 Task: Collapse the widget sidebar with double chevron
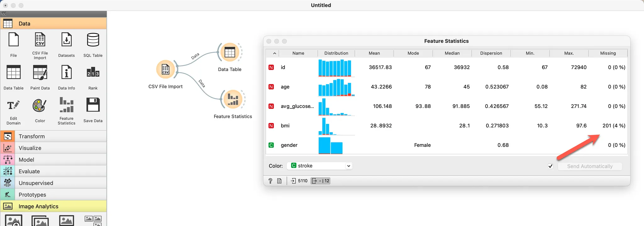click(x=4, y=13)
